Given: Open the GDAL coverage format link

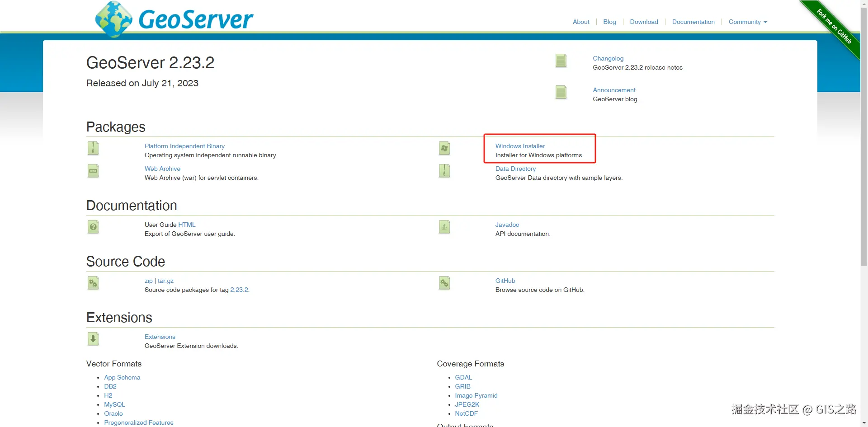Looking at the screenshot, I should [463, 377].
